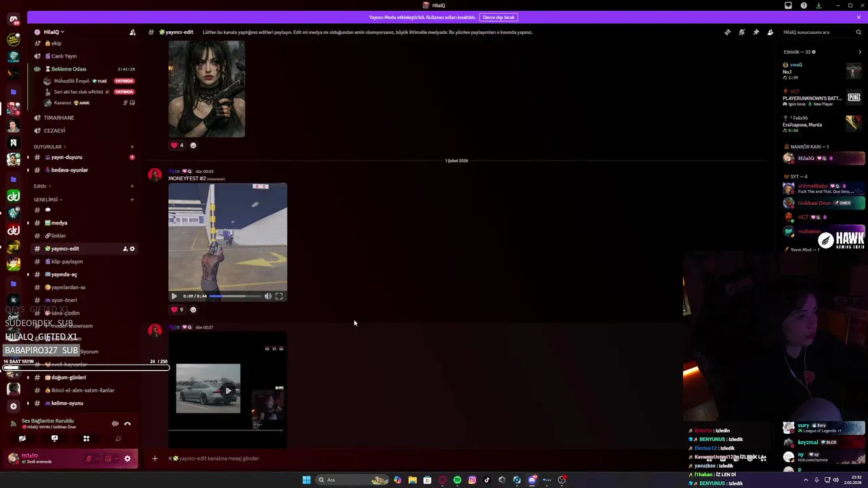The height and width of the screenshot is (488, 868).
Task: Toggle member list visibility icon
Action: (770, 32)
